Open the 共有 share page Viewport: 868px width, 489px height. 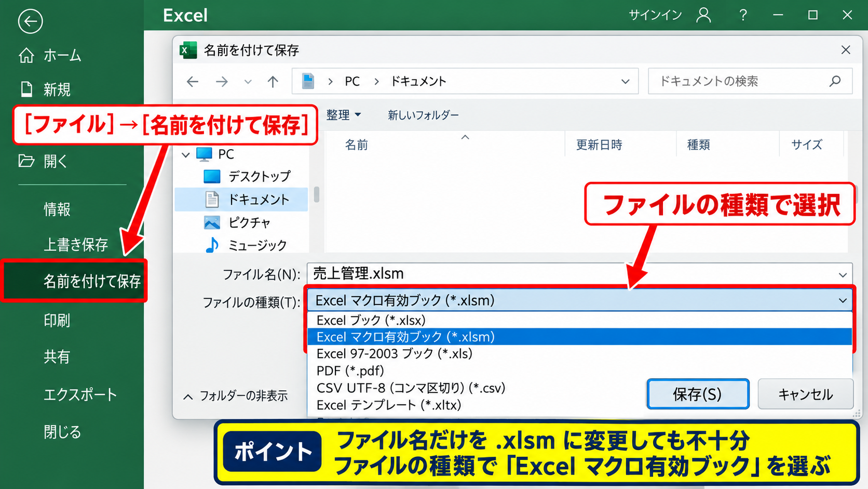click(57, 356)
